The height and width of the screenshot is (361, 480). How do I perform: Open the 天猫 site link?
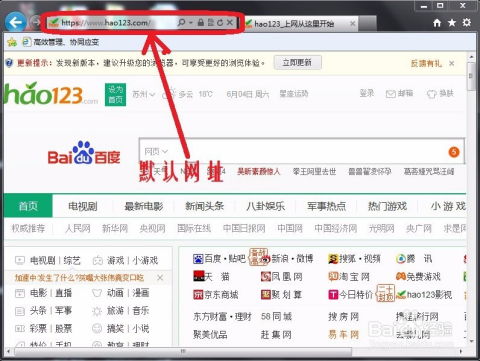[x=212, y=276]
